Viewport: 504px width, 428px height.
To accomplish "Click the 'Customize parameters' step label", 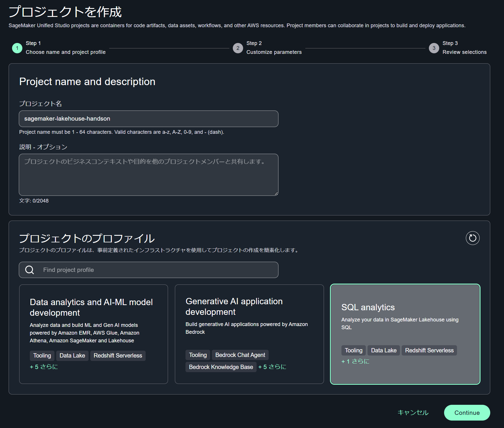I will pos(274,52).
